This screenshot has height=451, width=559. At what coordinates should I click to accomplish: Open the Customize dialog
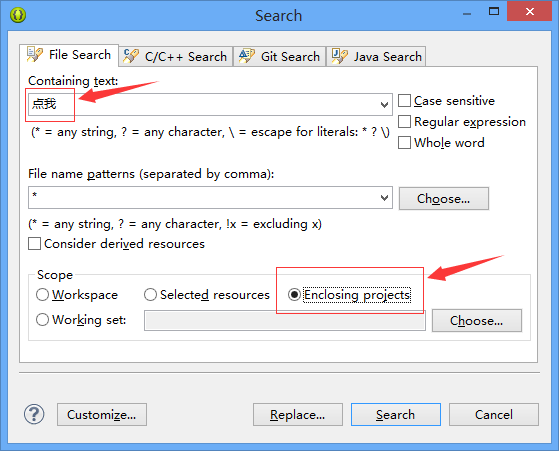click(102, 415)
